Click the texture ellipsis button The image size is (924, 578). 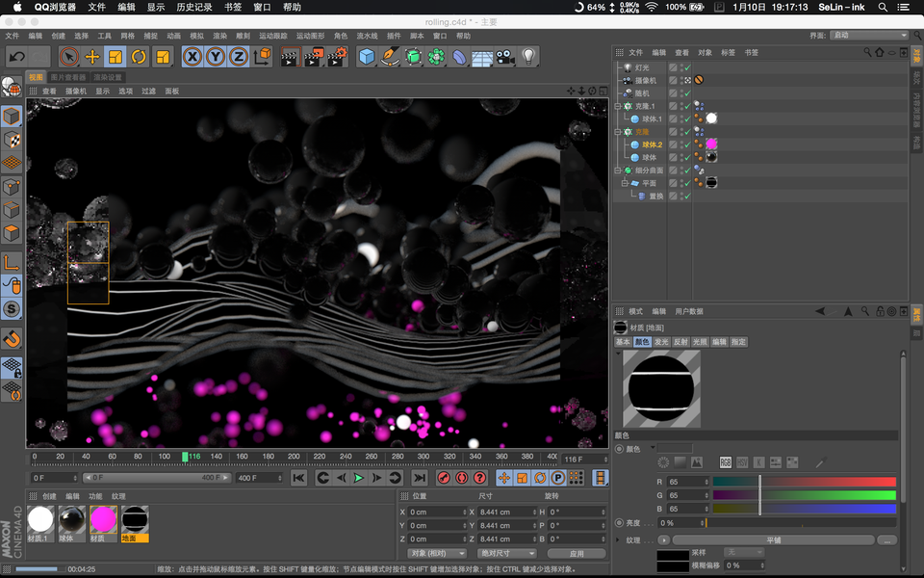click(887, 540)
